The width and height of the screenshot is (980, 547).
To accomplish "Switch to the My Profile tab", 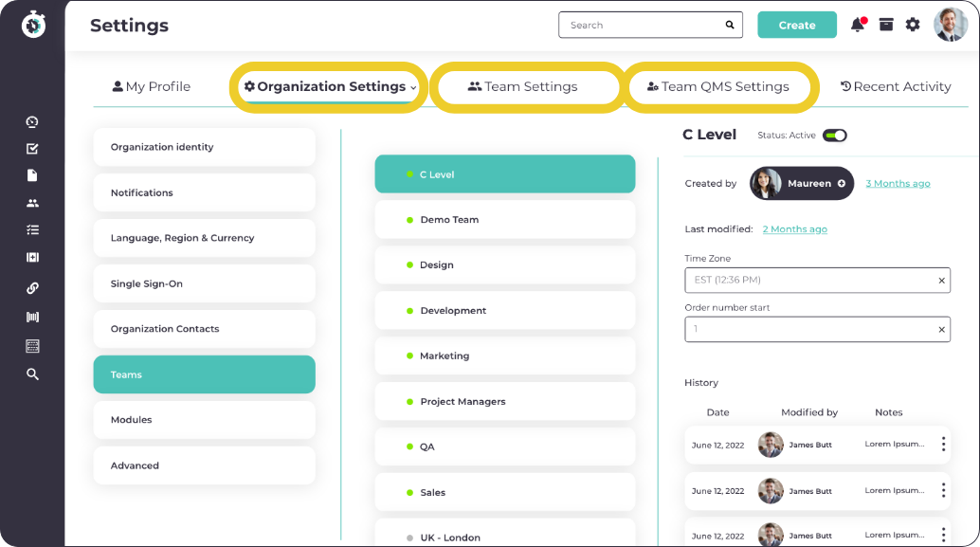I will click(151, 86).
